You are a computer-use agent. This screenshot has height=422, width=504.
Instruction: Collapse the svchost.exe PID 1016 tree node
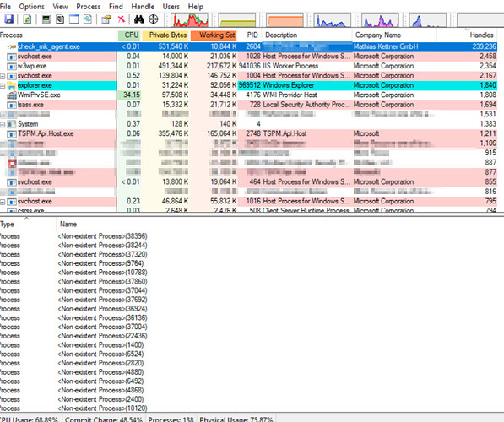pyautogui.click(x=3, y=202)
